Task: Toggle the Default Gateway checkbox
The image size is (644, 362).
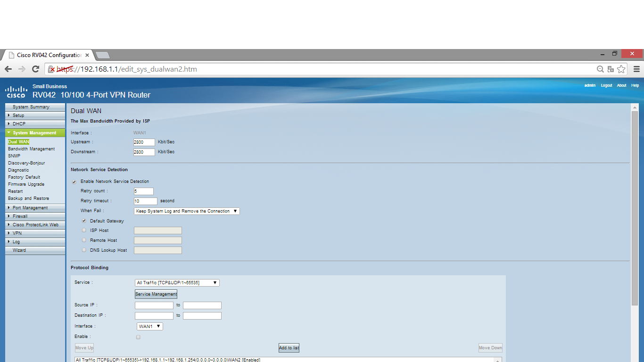Action: click(x=84, y=221)
